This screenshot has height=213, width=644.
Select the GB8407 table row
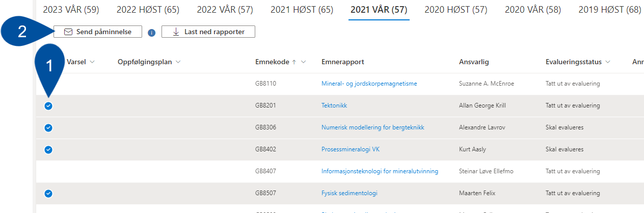[340, 172]
